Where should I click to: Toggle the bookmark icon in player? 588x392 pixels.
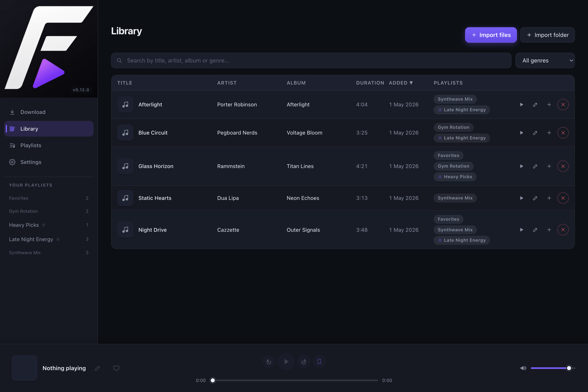[319, 362]
